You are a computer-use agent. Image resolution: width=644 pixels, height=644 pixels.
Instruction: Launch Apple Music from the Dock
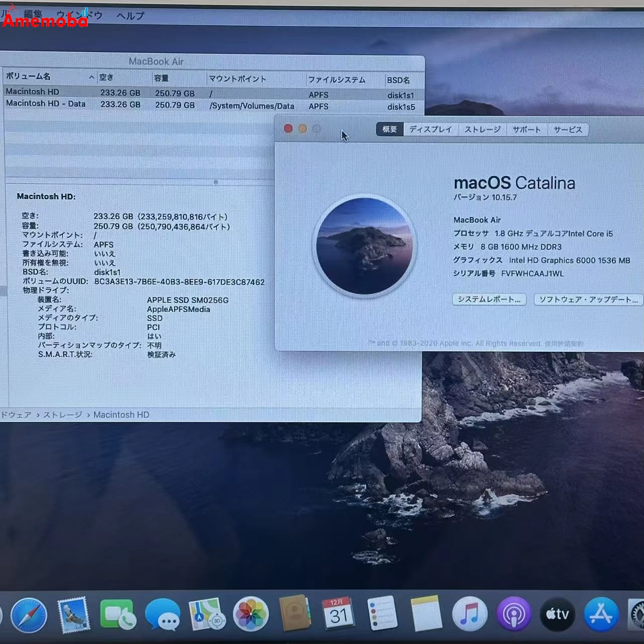pos(469,613)
